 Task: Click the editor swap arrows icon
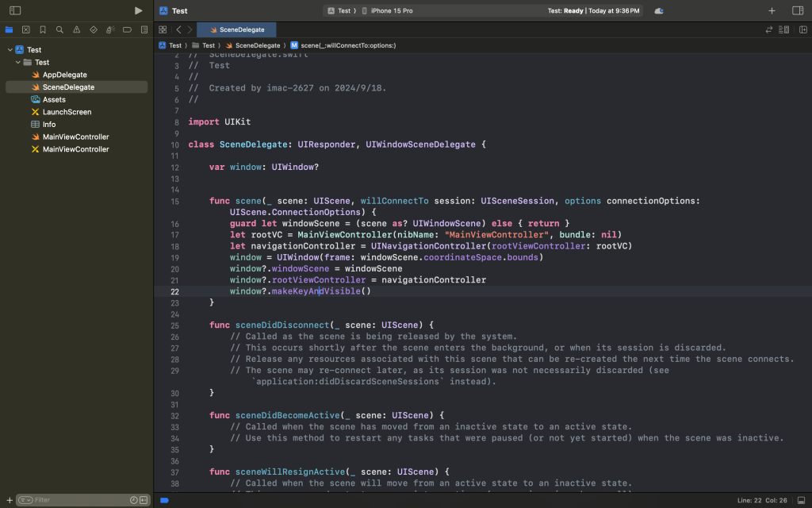[x=769, y=29]
